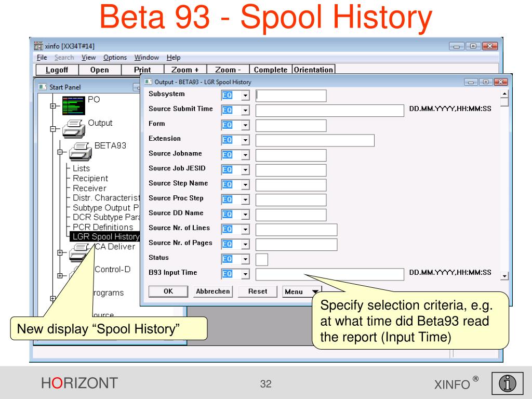Open the Window menu
The image size is (532, 399).
pos(147,57)
